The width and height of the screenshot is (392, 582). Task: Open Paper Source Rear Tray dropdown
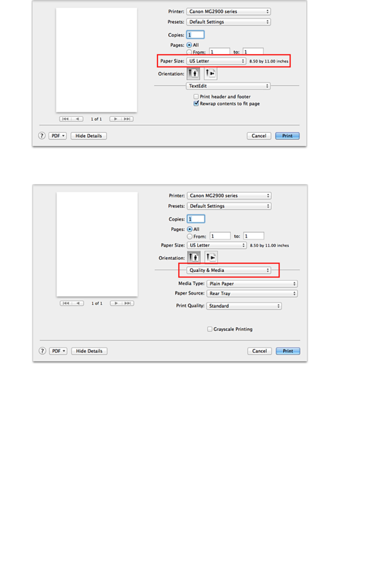[252, 293]
